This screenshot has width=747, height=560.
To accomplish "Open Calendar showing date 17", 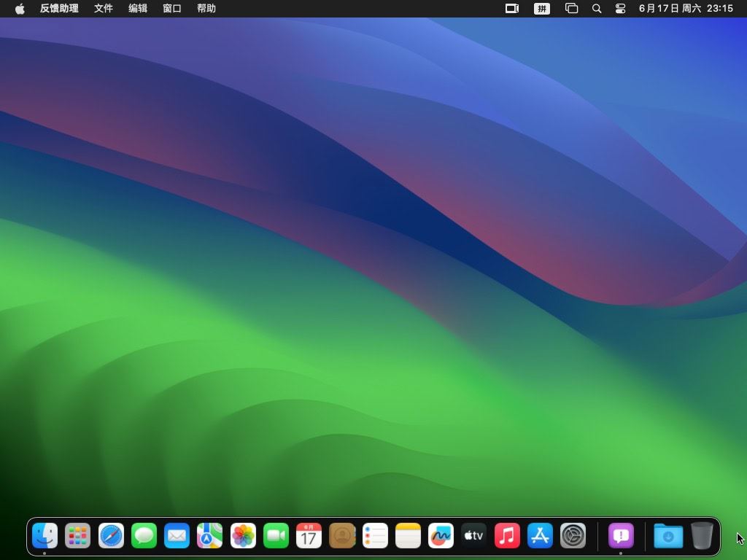I will pyautogui.click(x=309, y=536).
